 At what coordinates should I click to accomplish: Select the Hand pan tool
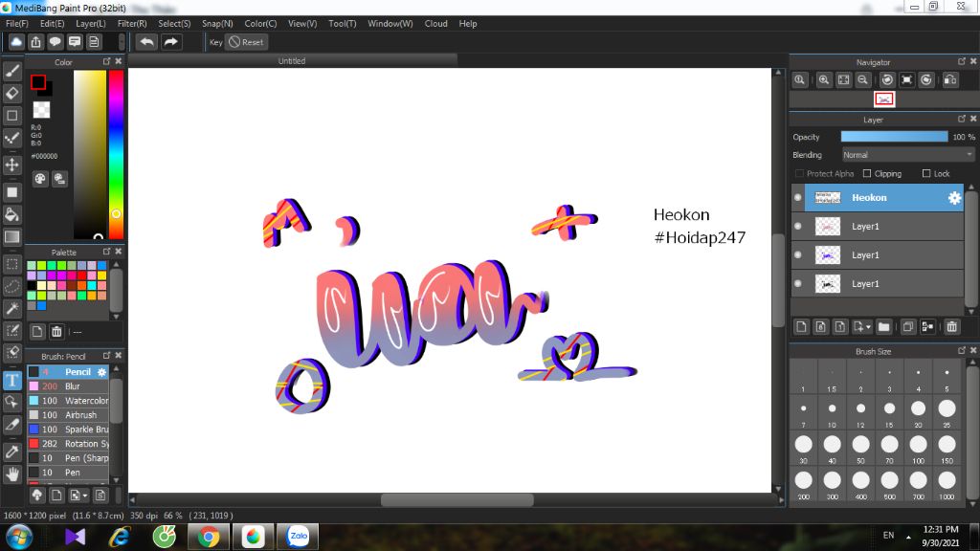pos(11,474)
